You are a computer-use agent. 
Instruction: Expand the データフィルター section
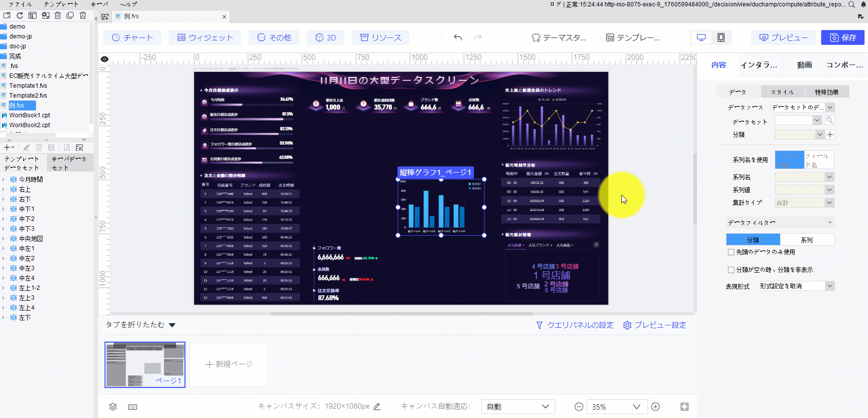coord(780,222)
